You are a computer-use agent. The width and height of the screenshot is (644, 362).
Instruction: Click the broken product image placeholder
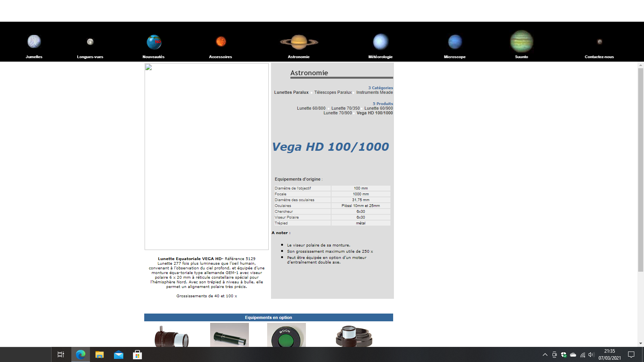tap(207, 157)
